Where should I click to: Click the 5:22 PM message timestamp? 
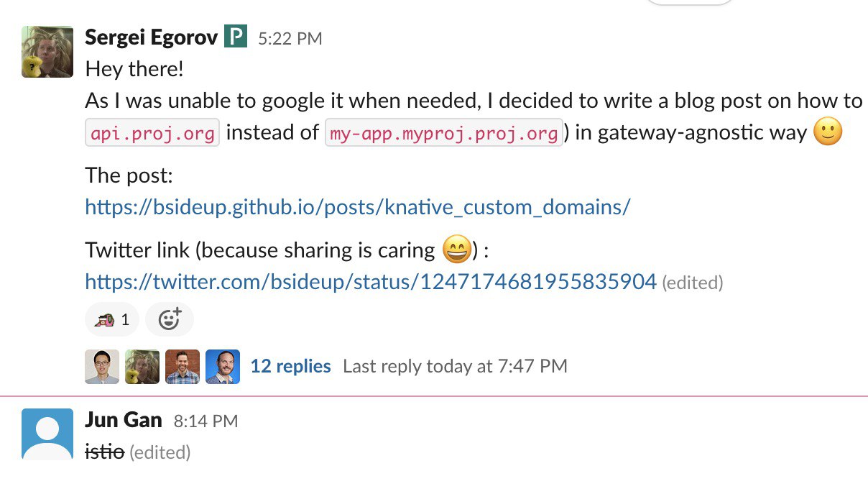tap(290, 39)
